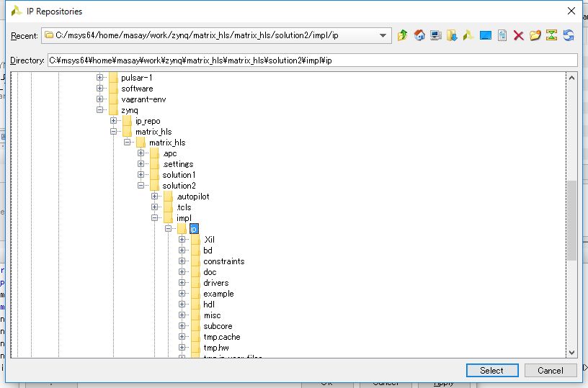
Task: Click the Vivado logo in the title bar
Action: coord(17,12)
